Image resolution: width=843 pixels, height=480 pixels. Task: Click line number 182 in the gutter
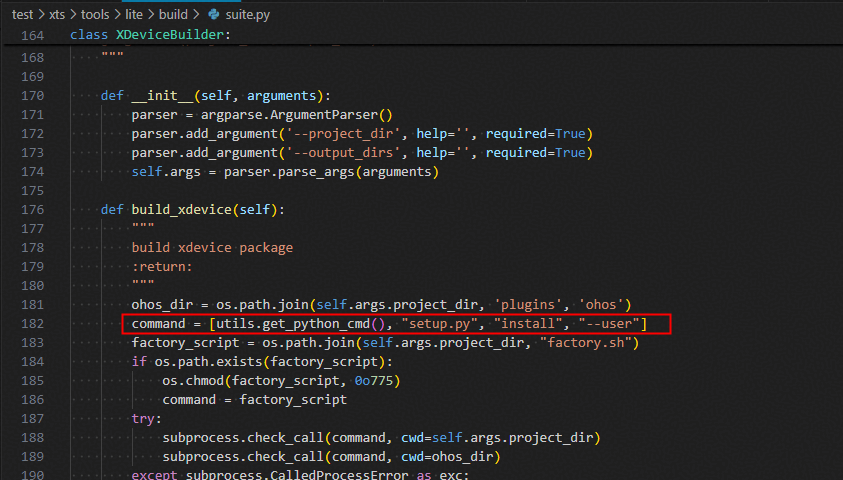pos(33,324)
